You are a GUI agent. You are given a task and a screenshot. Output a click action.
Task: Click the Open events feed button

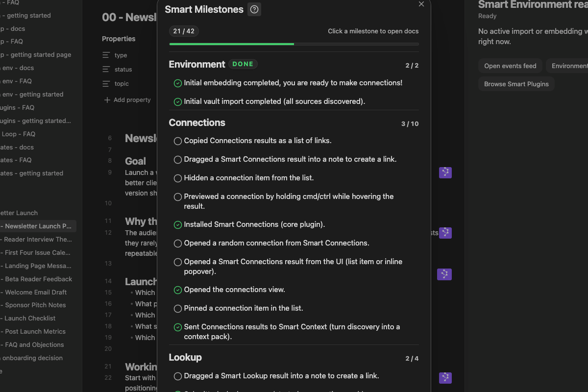click(x=510, y=66)
